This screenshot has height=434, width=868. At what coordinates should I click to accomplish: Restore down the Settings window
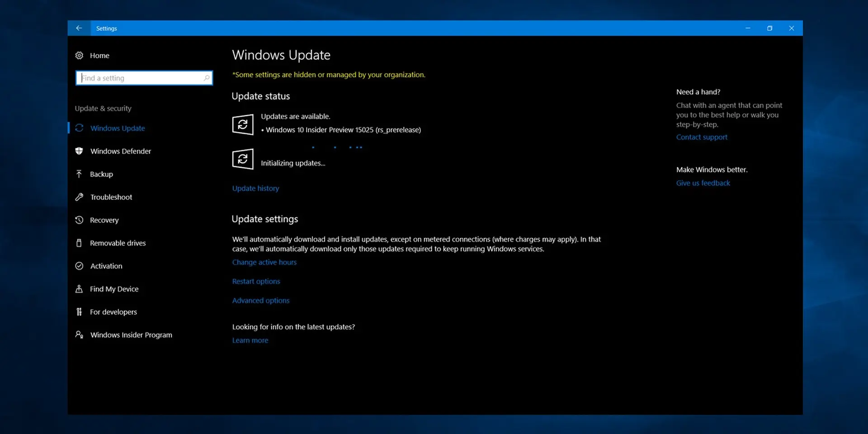pyautogui.click(x=769, y=28)
